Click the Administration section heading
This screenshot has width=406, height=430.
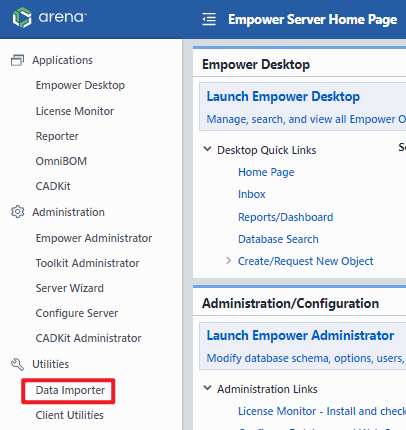[68, 212]
